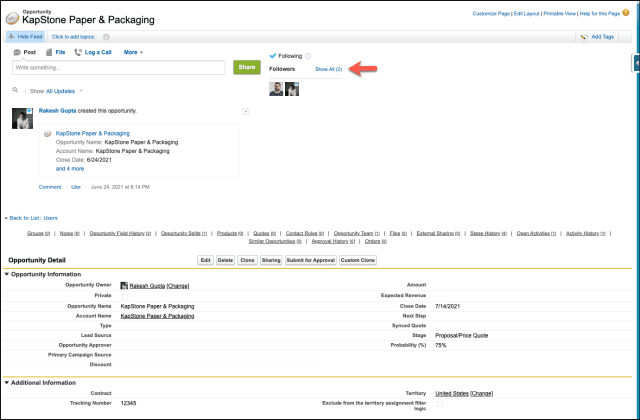Click the opportunity owner's small user icon
This screenshot has width=640, height=420.
click(x=124, y=285)
